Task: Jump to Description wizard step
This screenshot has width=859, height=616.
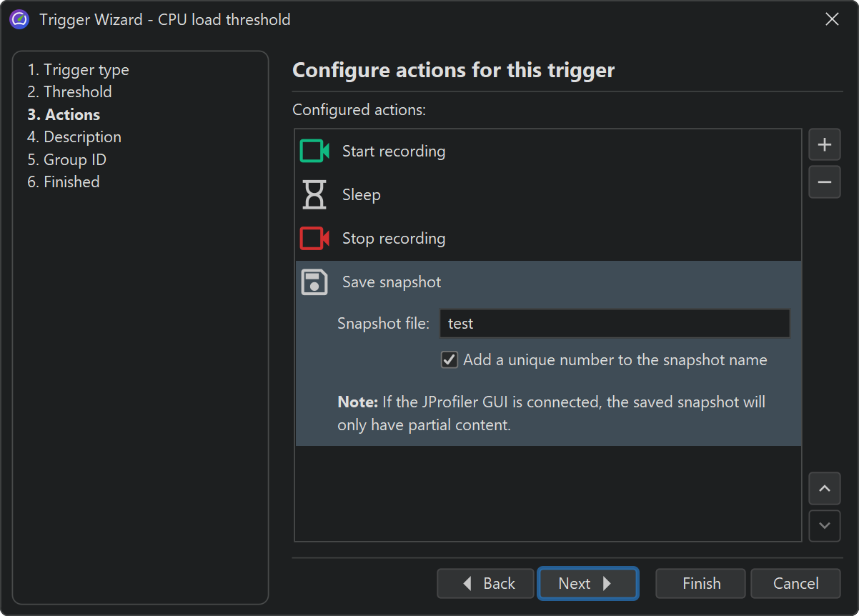Action: pyautogui.click(x=74, y=137)
